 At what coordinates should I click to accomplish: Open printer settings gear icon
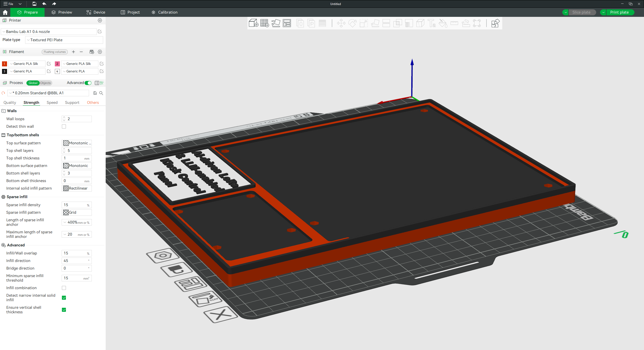[100, 20]
